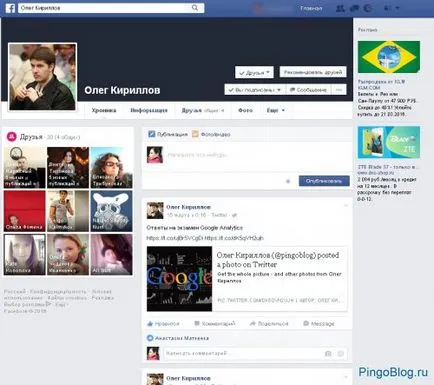The height and width of the screenshot is (385, 434).
Task: Attach photo via comment camera icon
Action: [328, 353]
